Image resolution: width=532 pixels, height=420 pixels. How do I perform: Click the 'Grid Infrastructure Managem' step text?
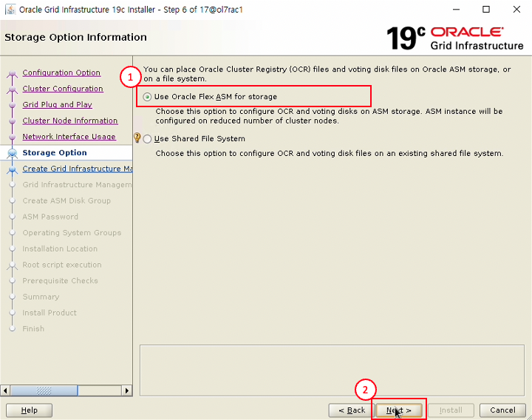[x=77, y=184]
